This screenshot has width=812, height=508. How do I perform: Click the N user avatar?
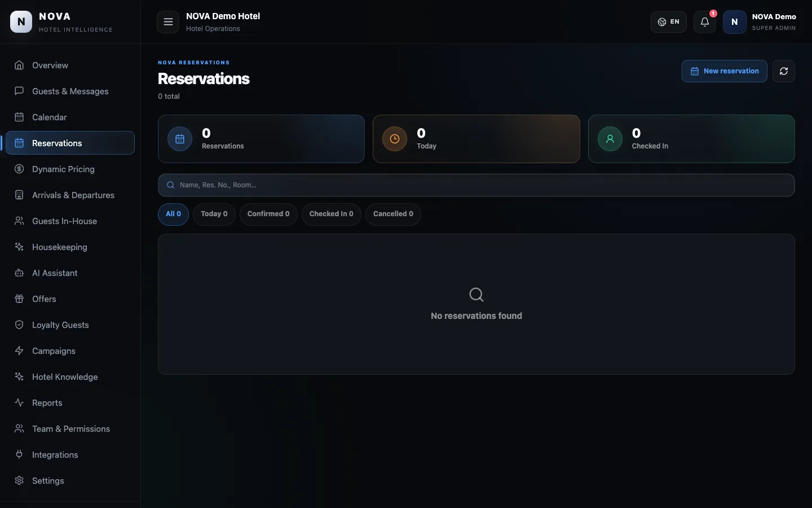[x=735, y=22]
